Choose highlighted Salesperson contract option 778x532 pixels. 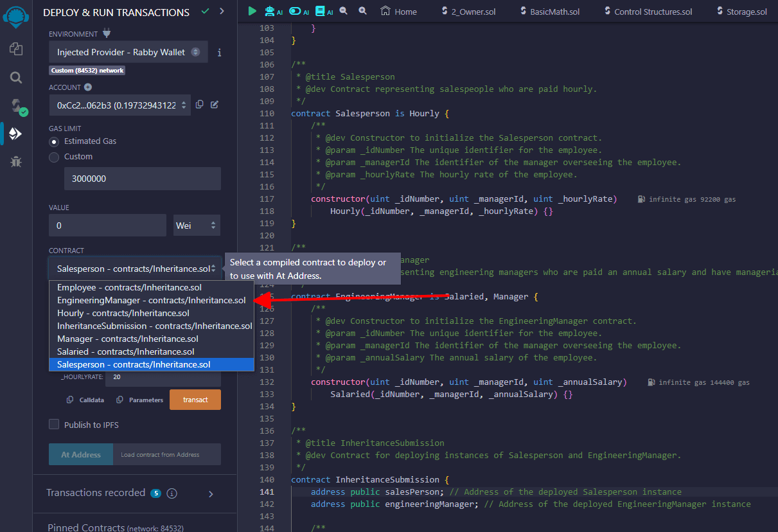pyautogui.click(x=152, y=364)
